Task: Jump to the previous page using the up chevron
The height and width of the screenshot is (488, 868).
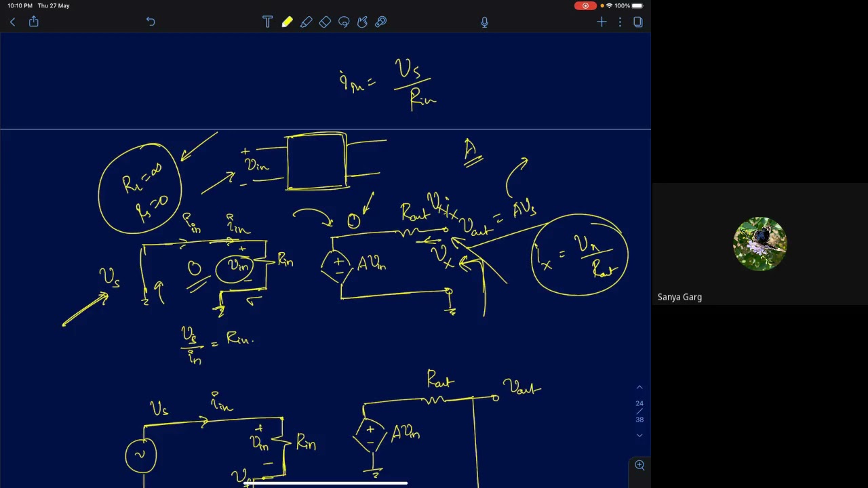Action: pos(639,387)
